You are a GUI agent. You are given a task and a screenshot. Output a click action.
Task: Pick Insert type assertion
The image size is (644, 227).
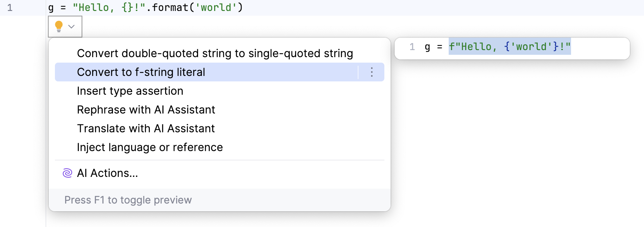(130, 91)
